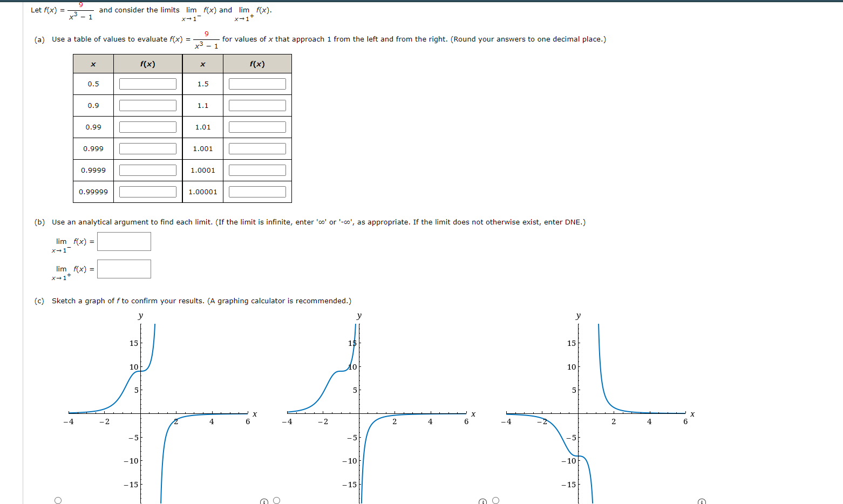Click the f(x) answer box for x = 1.00001
Image resolution: width=843 pixels, height=504 pixels.
257,191
